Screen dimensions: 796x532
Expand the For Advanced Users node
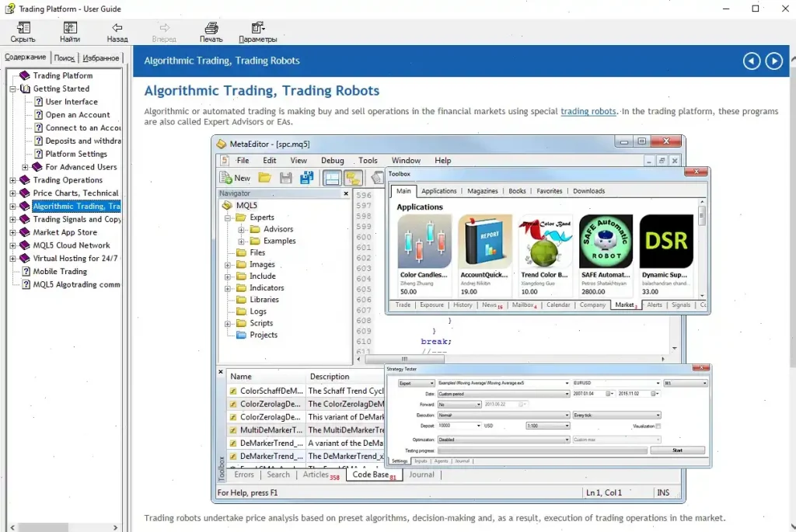(26, 167)
